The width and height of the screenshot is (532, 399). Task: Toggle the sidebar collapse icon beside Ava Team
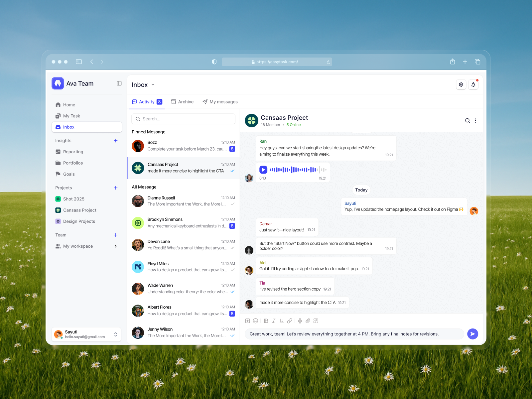[x=119, y=83]
